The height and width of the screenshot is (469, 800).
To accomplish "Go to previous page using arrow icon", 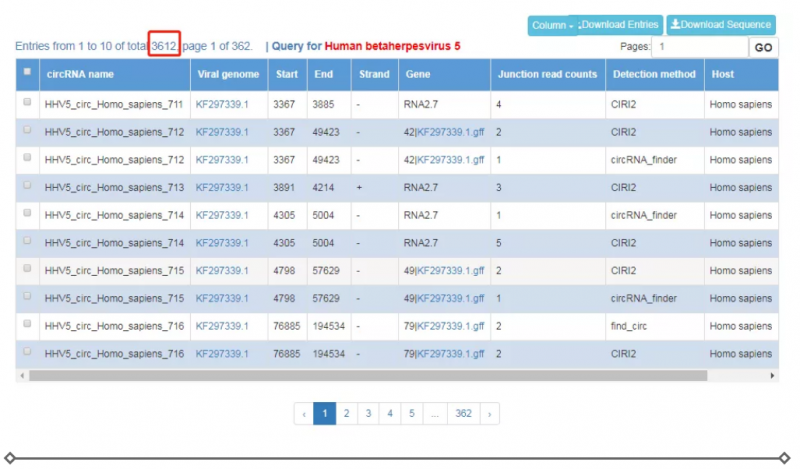I will tap(303, 413).
